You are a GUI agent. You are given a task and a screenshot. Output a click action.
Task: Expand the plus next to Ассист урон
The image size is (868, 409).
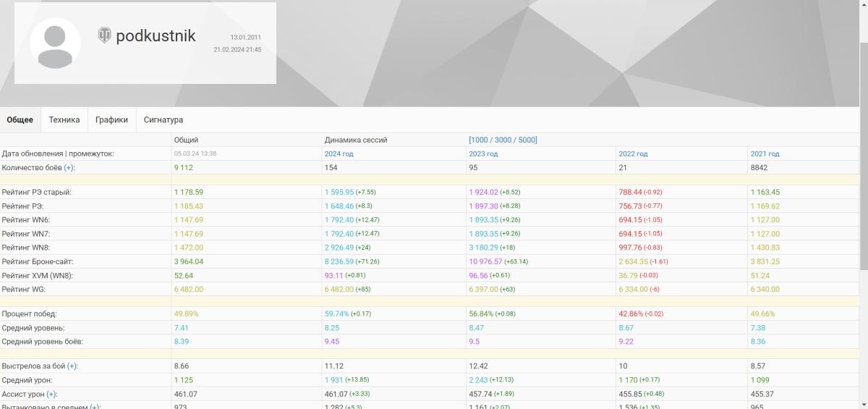click(x=52, y=394)
